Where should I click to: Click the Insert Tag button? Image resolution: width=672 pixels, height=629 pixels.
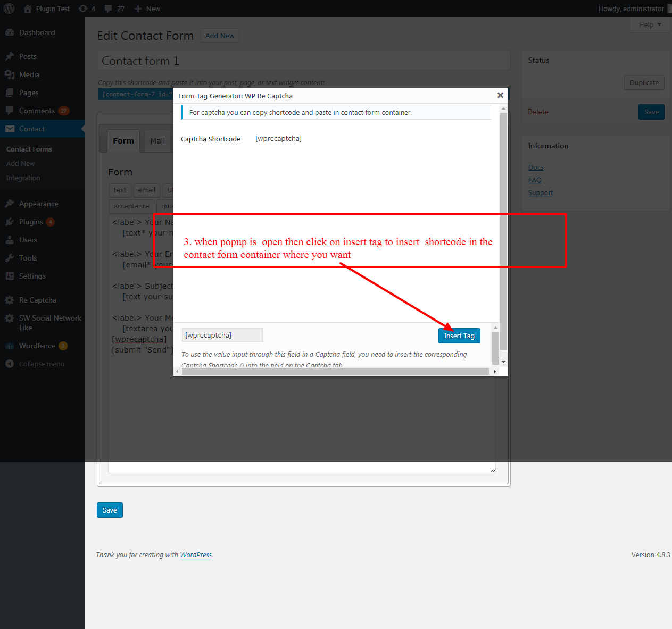pyautogui.click(x=459, y=336)
